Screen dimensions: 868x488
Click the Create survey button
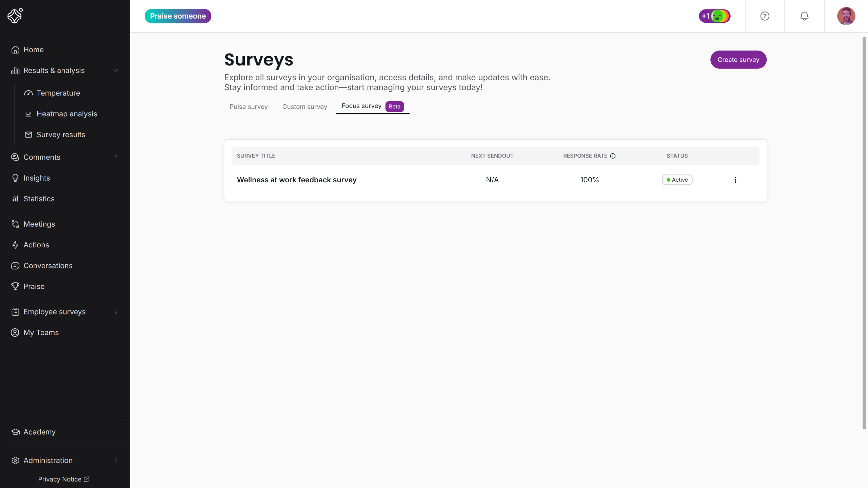pos(738,60)
